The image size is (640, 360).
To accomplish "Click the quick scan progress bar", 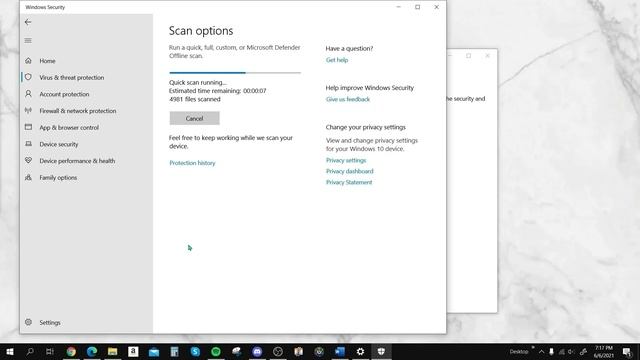I will pyautogui.click(x=235, y=73).
